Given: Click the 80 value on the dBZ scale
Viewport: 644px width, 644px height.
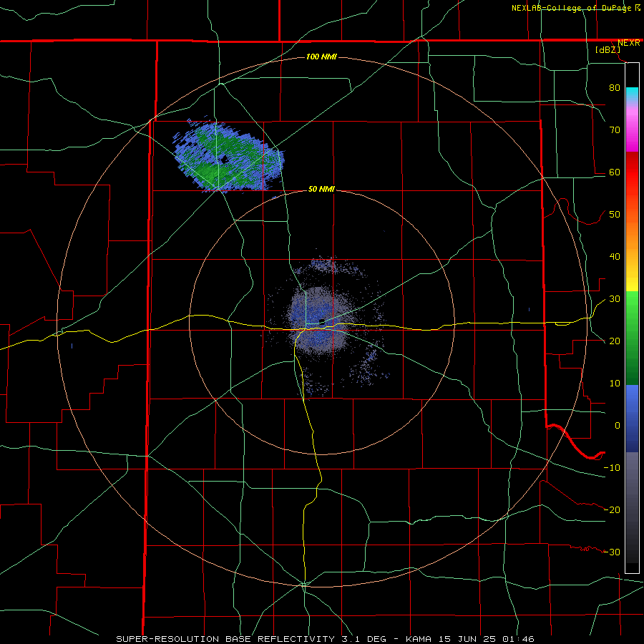Looking at the screenshot, I should [615, 87].
